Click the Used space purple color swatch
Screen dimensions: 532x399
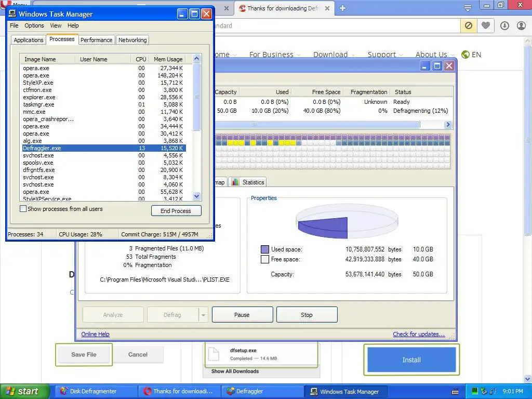264,249
